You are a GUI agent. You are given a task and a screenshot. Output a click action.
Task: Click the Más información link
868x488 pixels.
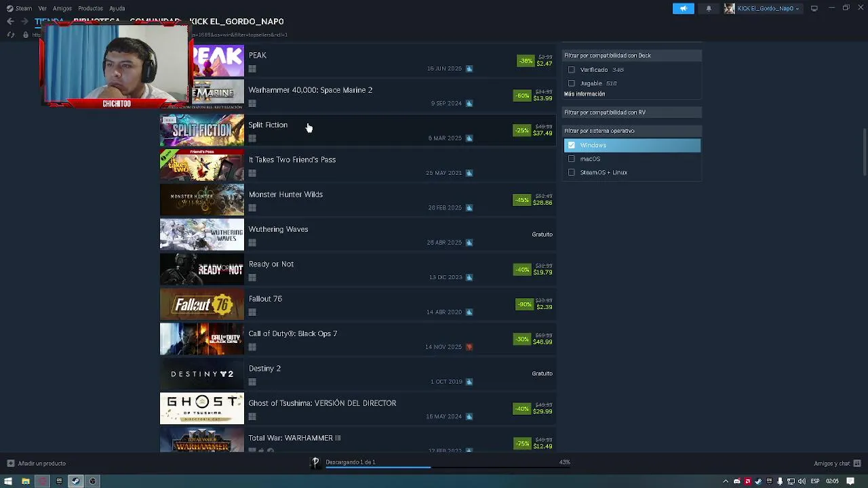click(x=585, y=94)
